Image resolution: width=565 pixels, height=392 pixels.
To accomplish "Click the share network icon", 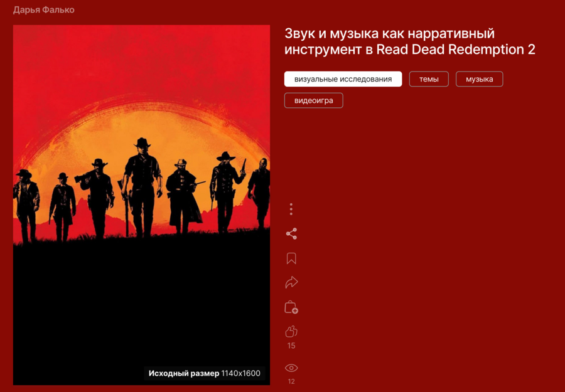I will 291,233.
